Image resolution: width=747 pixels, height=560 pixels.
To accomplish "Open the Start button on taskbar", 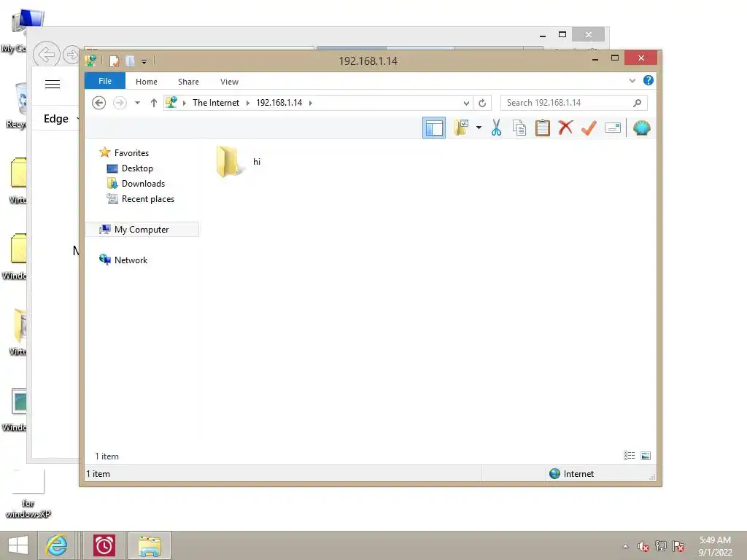I will 18,545.
